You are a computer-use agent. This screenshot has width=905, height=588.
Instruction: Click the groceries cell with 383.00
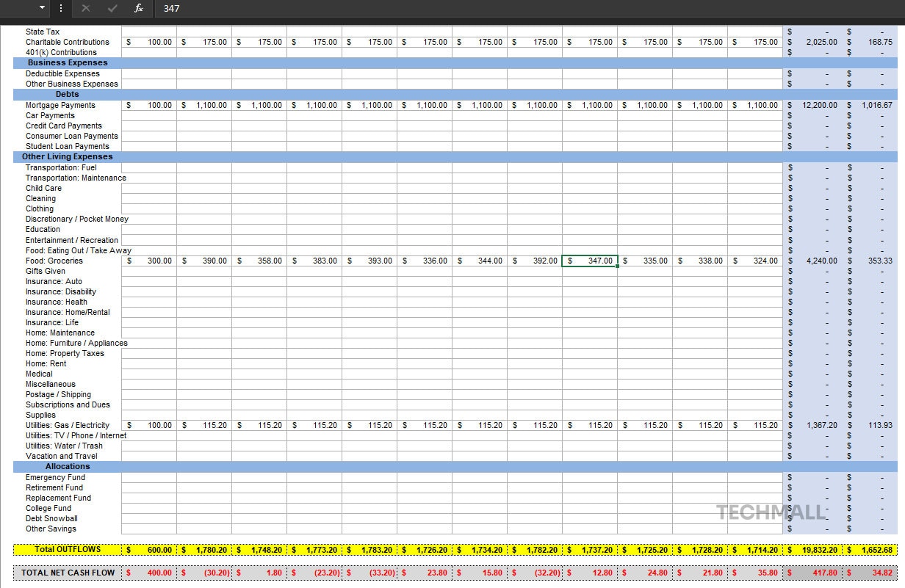[x=314, y=261]
